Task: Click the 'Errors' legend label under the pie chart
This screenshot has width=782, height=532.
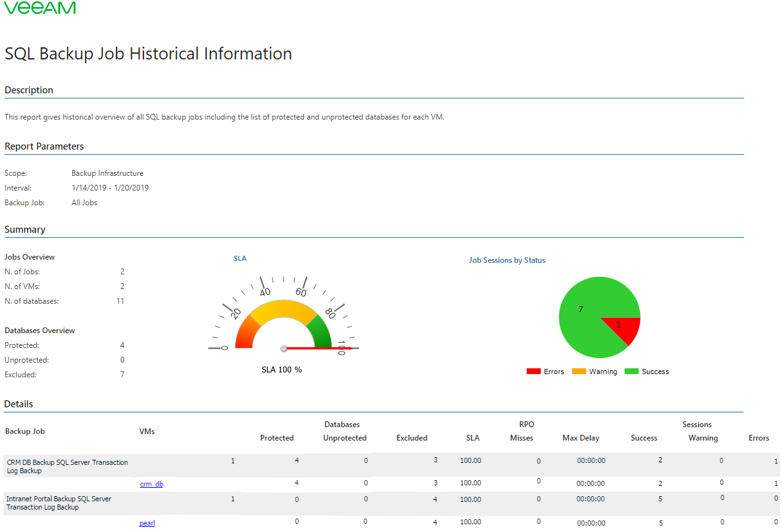Action: pyautogui.click(x=554, y=372)
